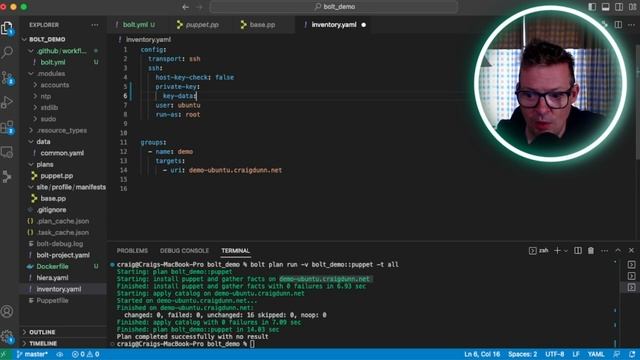Switch to the bolt.yml tab
The width and height of the screenshot is (640, 360).
(138, 25)
